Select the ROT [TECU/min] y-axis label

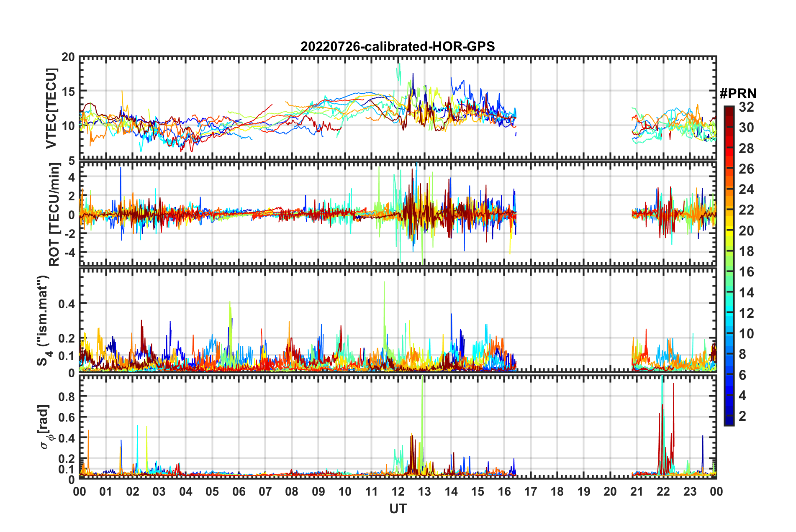[54, 215]
